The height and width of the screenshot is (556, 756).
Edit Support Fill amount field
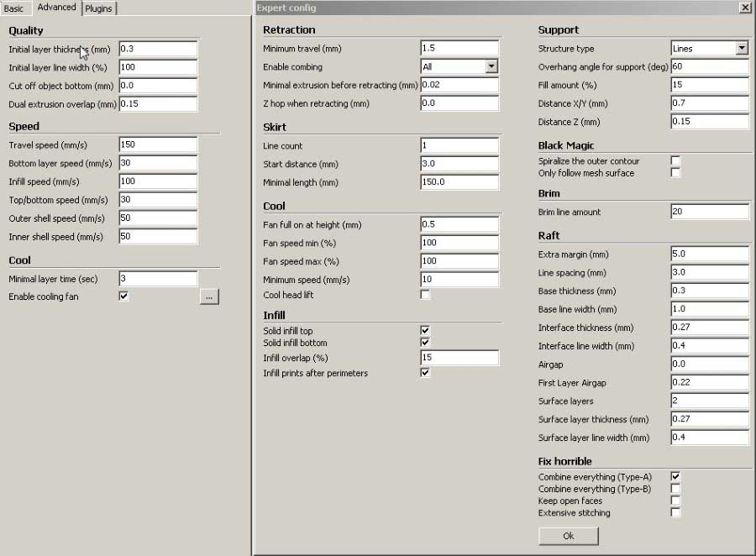pyautogui.click(x=710, y=84)
